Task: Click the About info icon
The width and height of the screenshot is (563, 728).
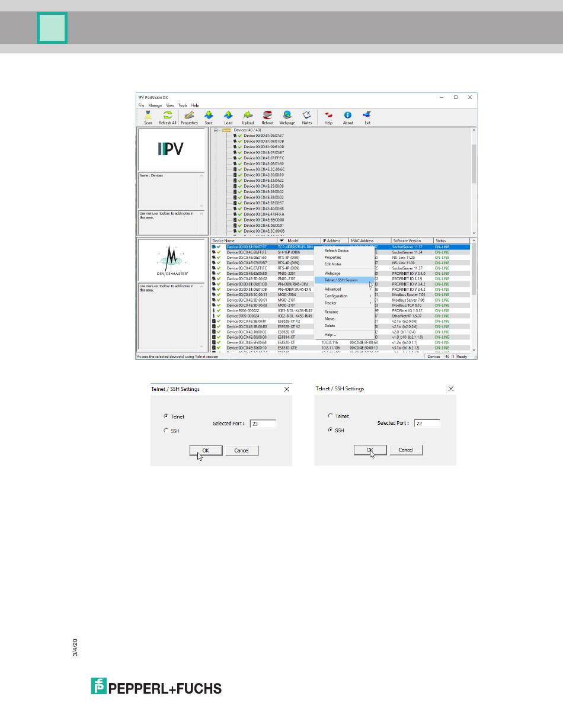Action: coord(348,115)
